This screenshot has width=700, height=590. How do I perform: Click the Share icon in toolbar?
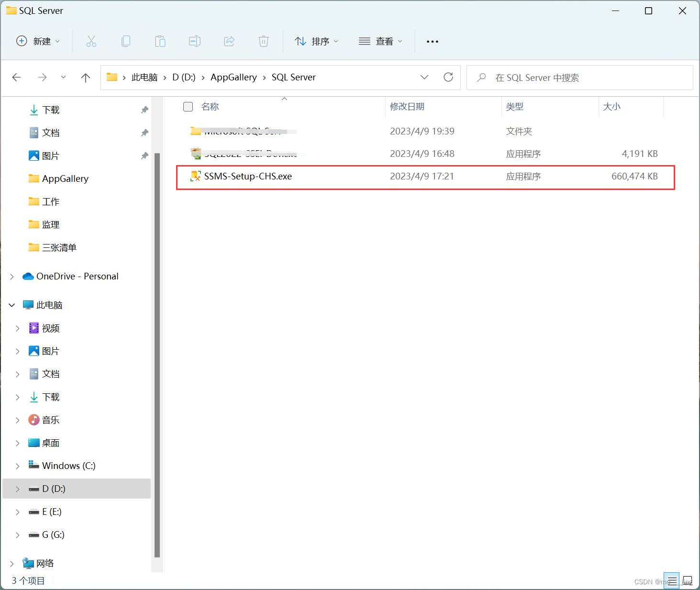[x=229, y=41]
